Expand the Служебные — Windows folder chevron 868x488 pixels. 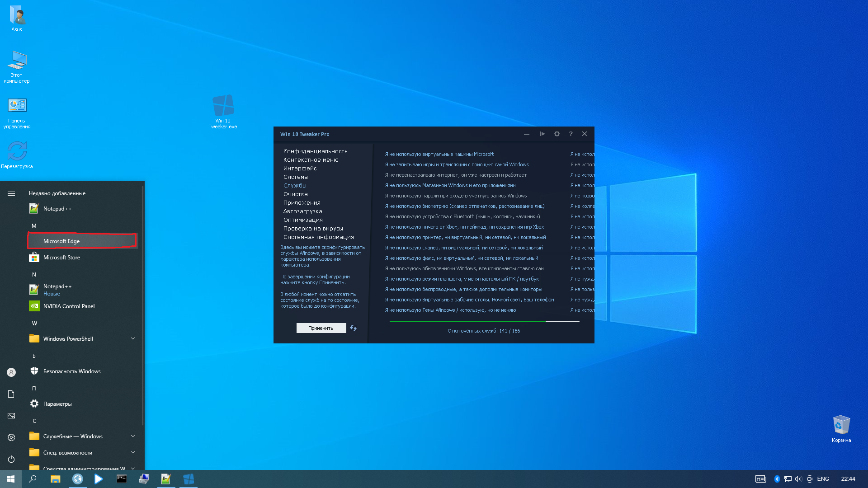coord(133,436)
